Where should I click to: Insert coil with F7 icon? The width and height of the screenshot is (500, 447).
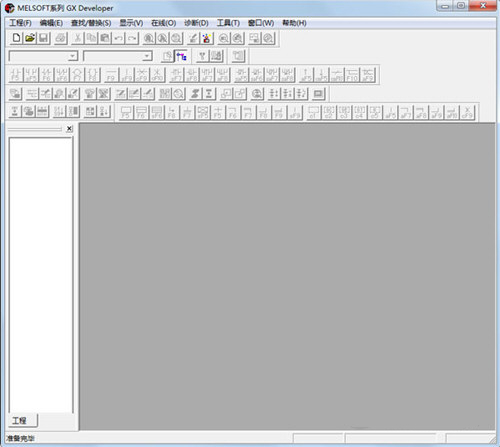(77, 75)
